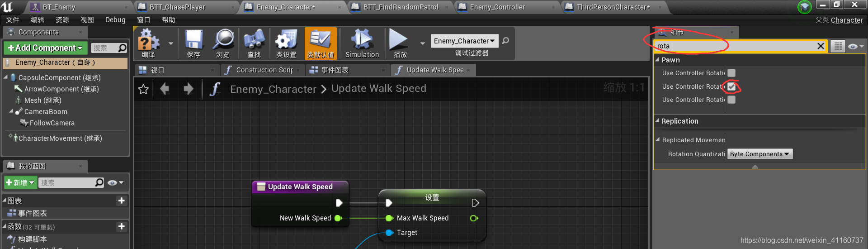Open Class Settings (类设置)
The width and height of the screenshot is (868, 249).
(286, 43)
